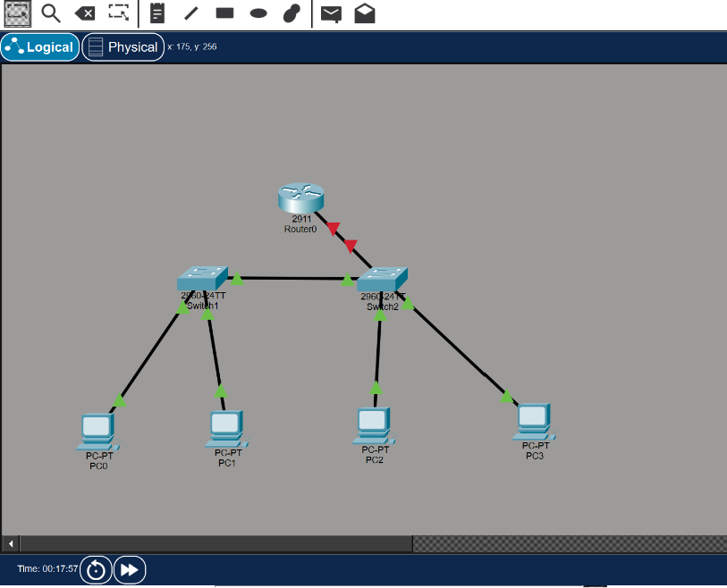Viewport: 727px width, 588px height.
Task: Click the PC0 label text
Action: click(x=98, y=466)
